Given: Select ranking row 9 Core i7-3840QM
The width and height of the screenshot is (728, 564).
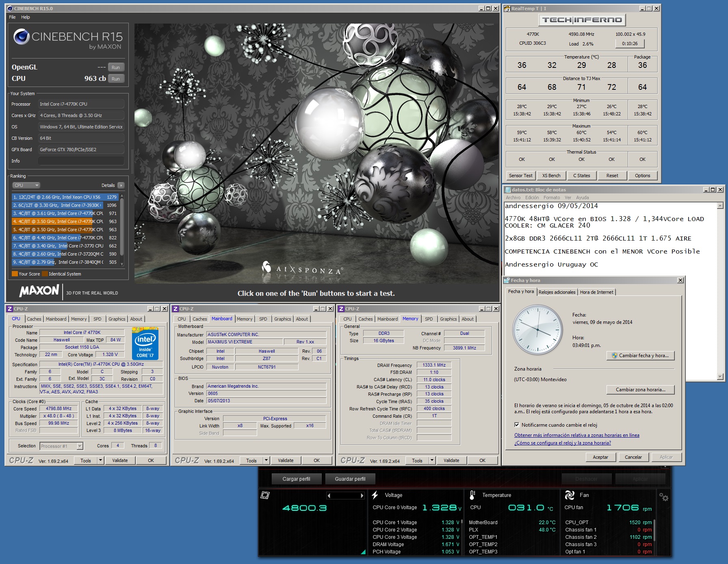Looking at the screenshot, I should 65,262.
